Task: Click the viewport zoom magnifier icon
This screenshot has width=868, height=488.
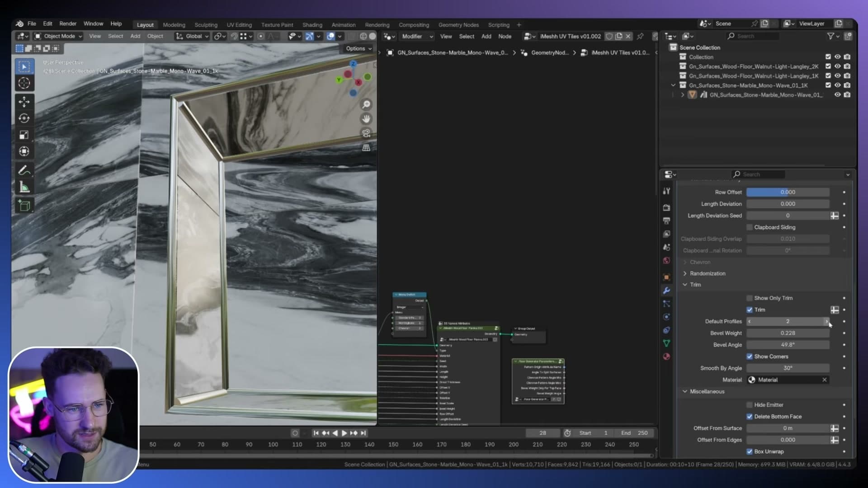Action: tap(366, 105)
